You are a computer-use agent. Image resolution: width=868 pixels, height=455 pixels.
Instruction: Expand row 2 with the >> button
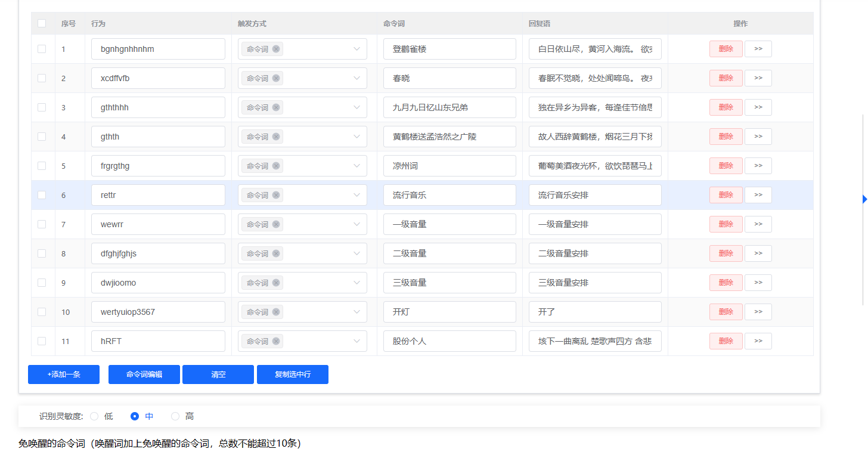tap(758, 78)
